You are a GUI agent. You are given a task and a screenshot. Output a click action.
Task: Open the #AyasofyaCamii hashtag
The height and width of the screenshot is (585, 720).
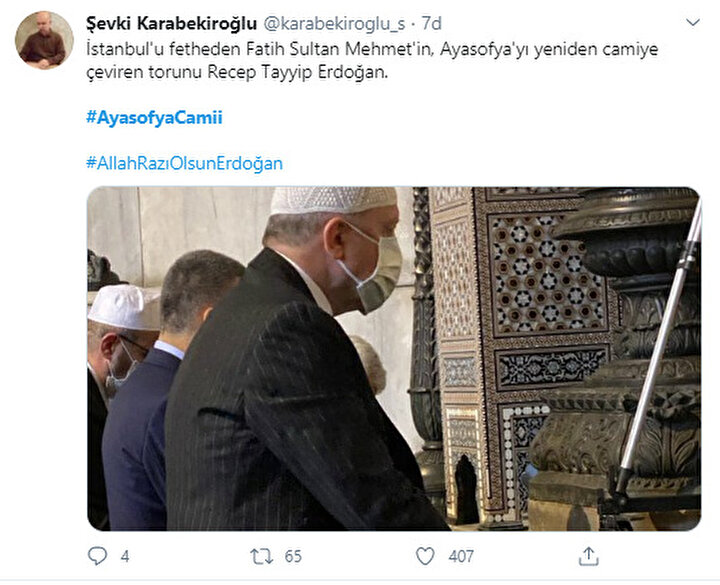click(x=154, y=118)
